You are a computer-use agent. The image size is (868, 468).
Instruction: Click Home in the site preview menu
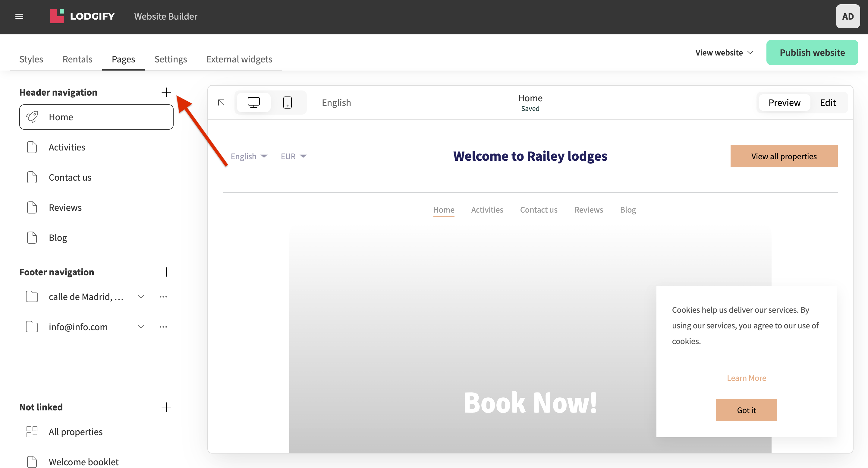(443, 210)
